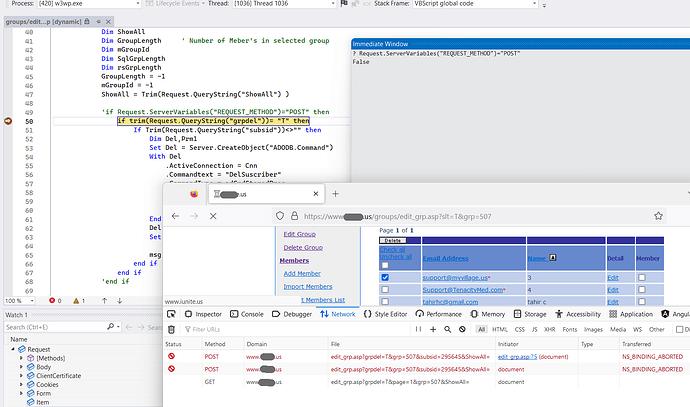Click the browser forward arrow button

tap(194, 216)
